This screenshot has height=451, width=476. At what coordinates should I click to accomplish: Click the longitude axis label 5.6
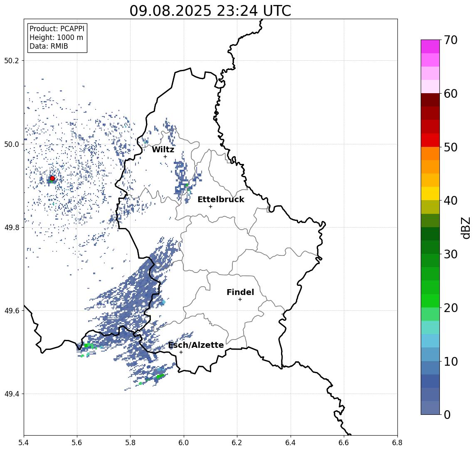pyautogui.click(x=77, y=443)
